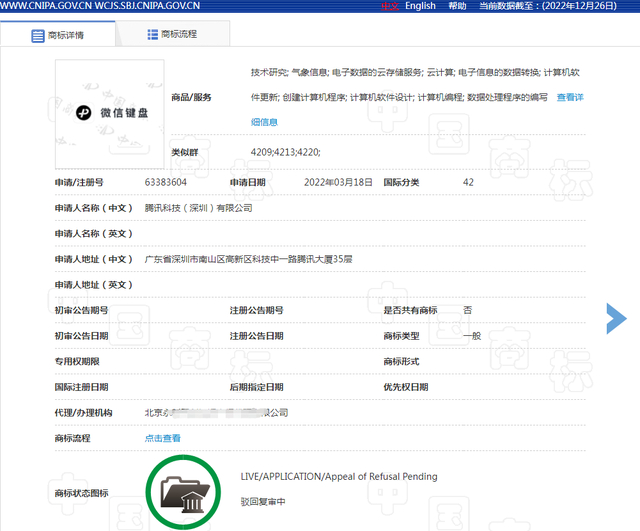640x531 pixels.
Task: Select the 后期指定日期 label
Action: [x=256, y=387]
